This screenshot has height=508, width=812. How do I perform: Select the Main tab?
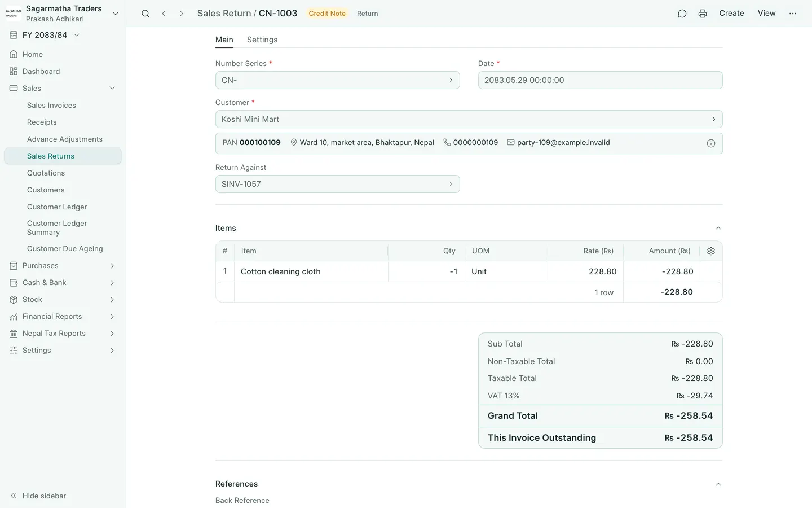[x=224, y=40]
